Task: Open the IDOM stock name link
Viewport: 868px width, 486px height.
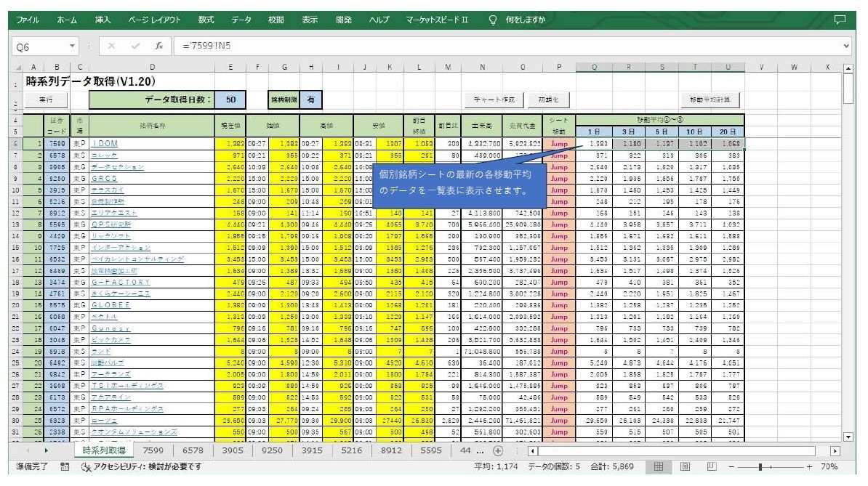Action: point(105,144)
